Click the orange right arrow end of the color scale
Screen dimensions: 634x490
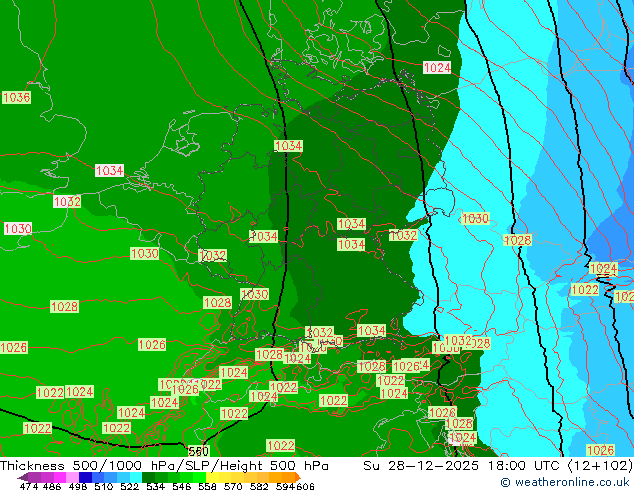click(x=298, y=477)
